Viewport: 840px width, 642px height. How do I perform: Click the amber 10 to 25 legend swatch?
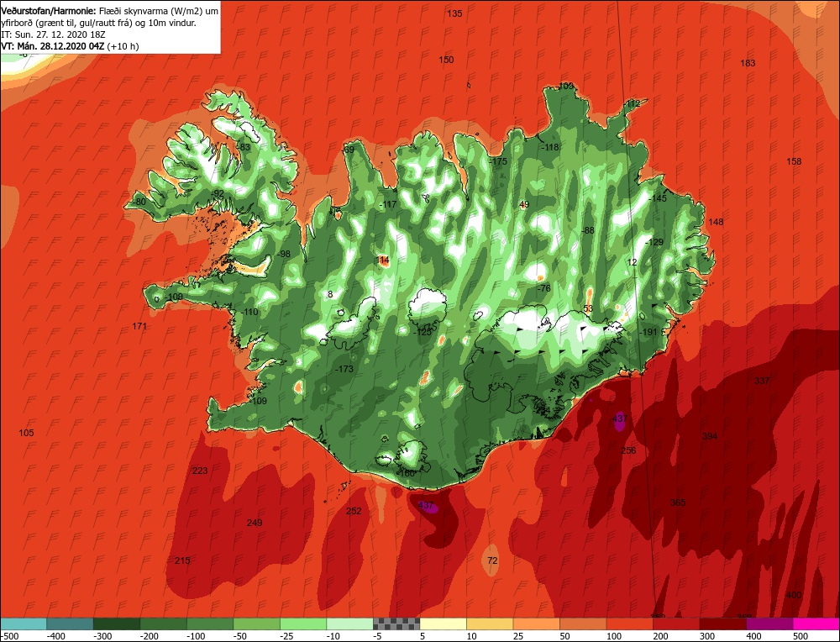(490, 624)
